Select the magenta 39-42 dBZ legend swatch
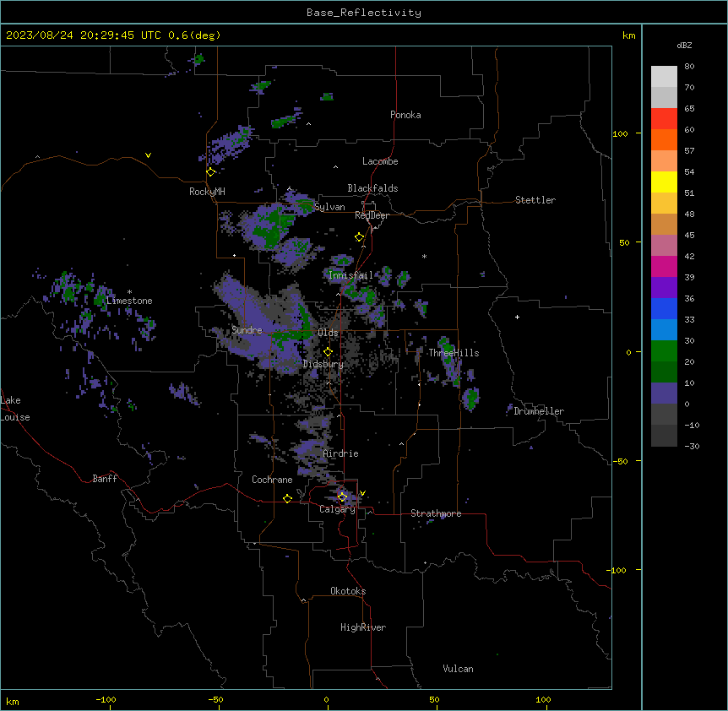The height and width of the screenshot is (711, 728). click(x=664, y=266)
